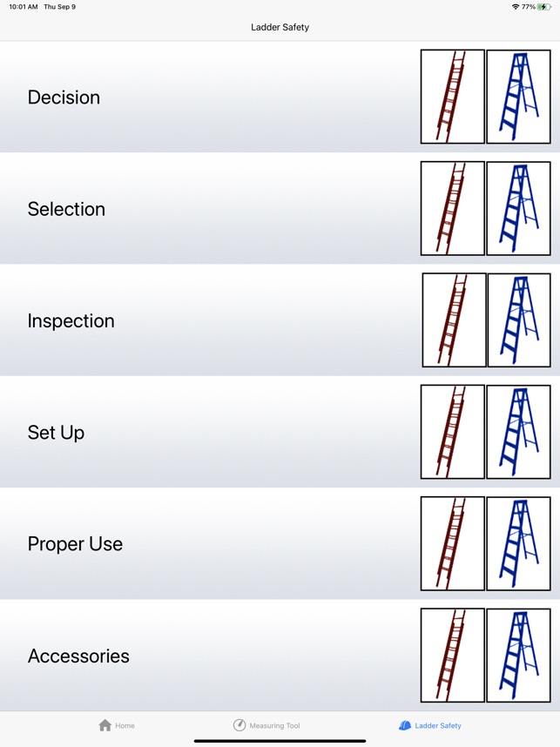Select the blue step ladder icon for Selection
The height and width of the screenshot is (747, 560).
click(x=519, y=208)
